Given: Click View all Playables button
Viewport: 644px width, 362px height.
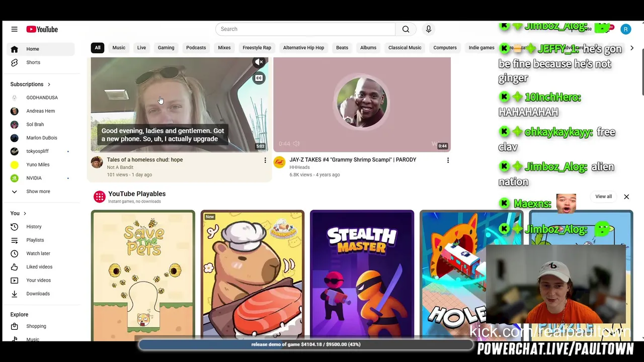Looking at the screenshot, I should (x=603, y=197).
